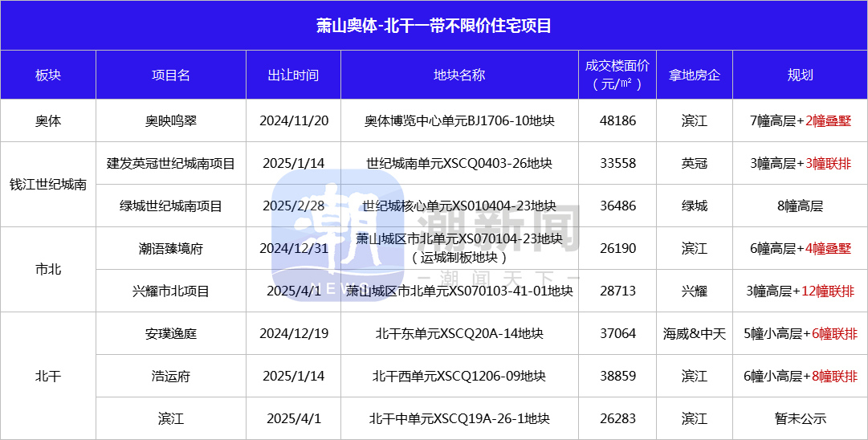Click plot 世纪城核心单元XS010404-23地块
Viewport: 868px width, 440px height.
[x=459, y=206]
